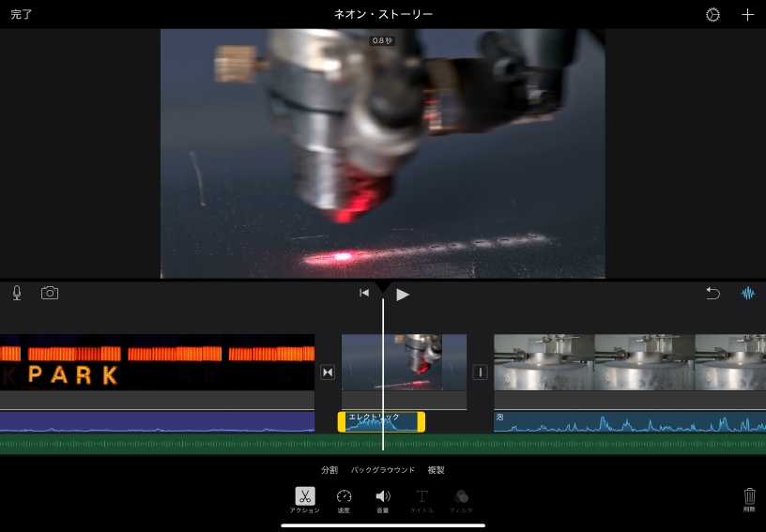Tap 完了 to finish editing
Image resolution: width=766 pixels, height=532 pixels.
pos(22,15)
